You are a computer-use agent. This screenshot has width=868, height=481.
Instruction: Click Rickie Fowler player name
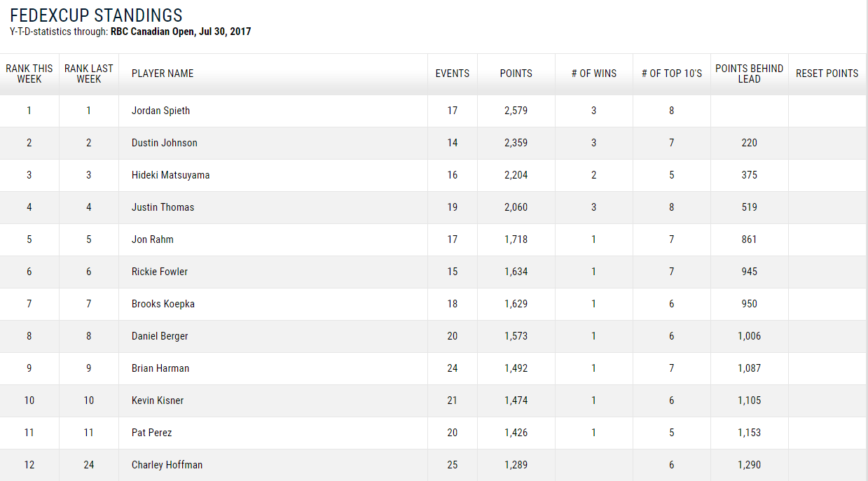click(x=159, y=272)
